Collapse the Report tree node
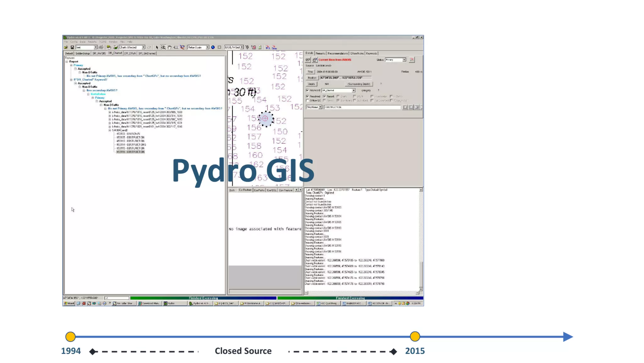The height and width of the screenshot is (363, 644). pos(67,62)
